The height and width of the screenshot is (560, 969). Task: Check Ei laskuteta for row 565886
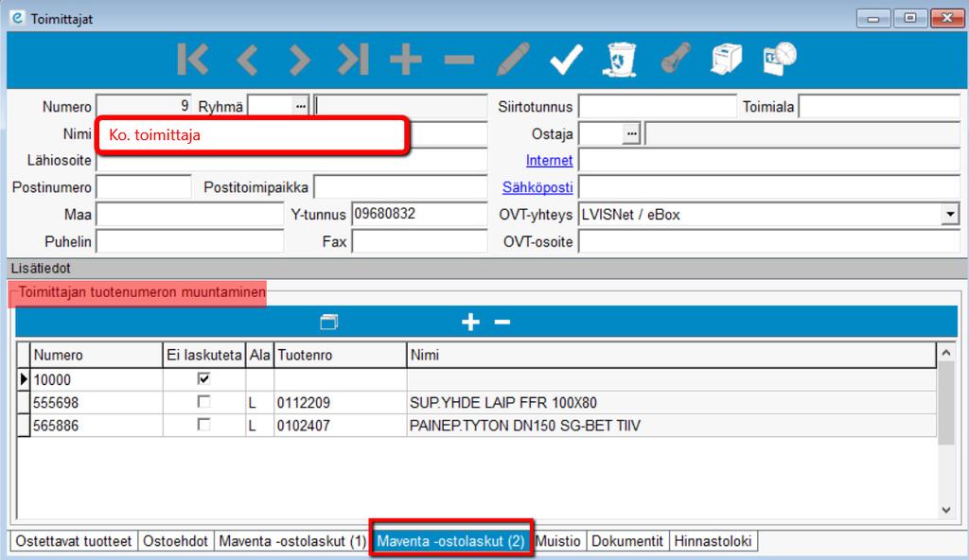point(203,425)
